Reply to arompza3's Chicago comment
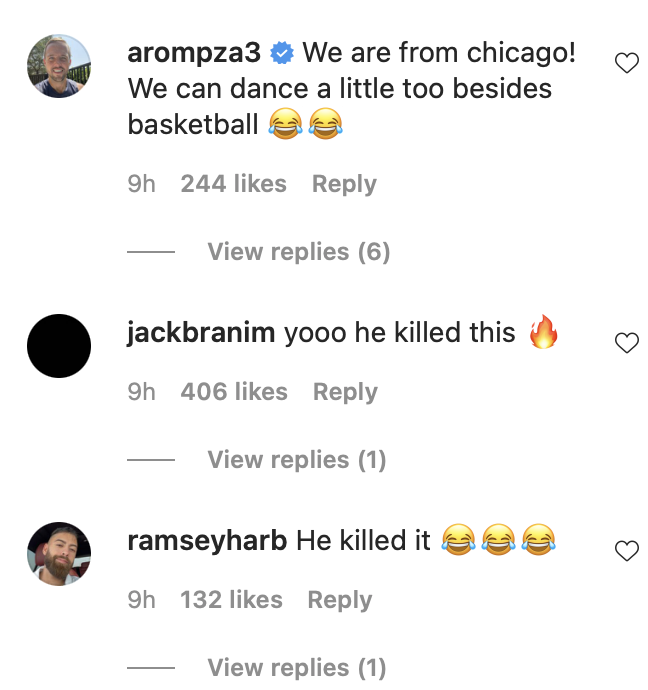648x690 pixels. pos(344,184)
